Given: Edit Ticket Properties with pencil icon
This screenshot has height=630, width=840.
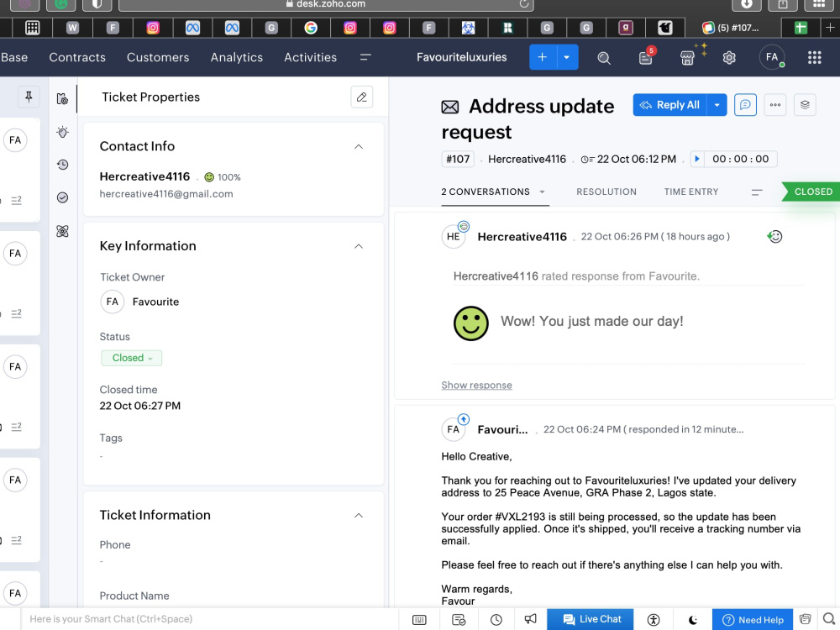Looking at the screenshot, I should pos(361,97).
